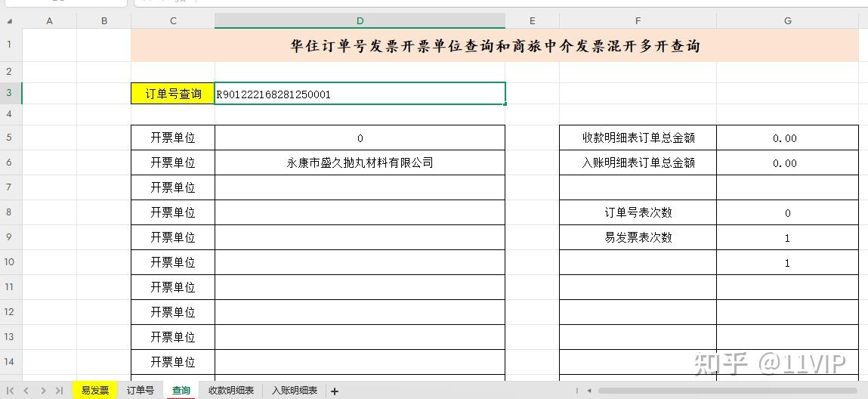The width and height of the screenshot is (868, 399).
Task: Select column A header
Action: click(49, 21)
